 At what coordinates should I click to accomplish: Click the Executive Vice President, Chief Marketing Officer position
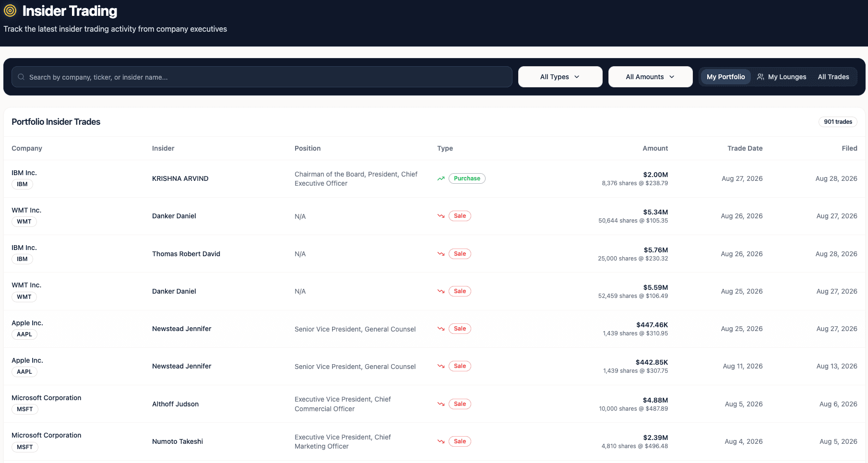coord(343,441)
